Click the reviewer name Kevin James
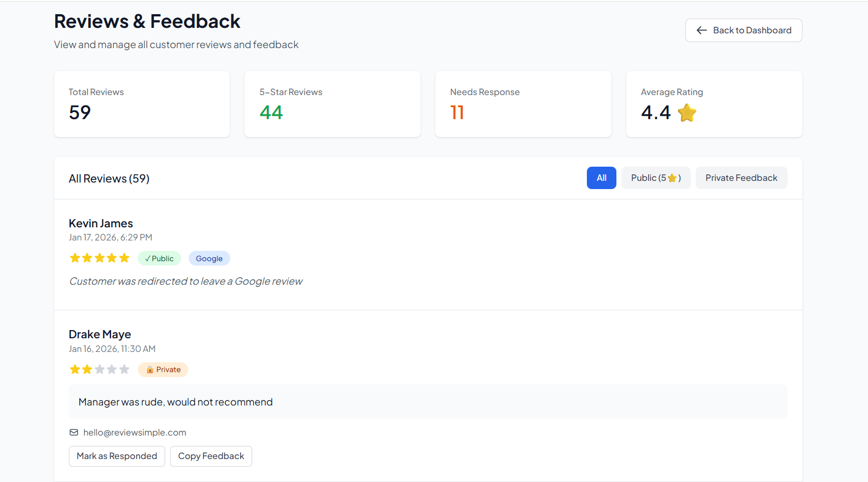This screenshot has width=868, height=482. pyautogui.click(x=101, y=224)
